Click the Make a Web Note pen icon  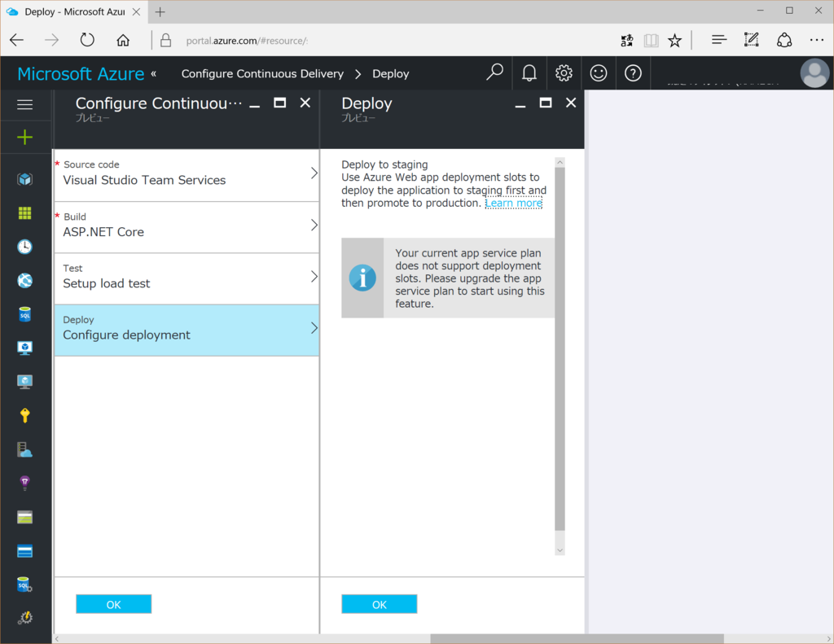click(x=751, y=40)
